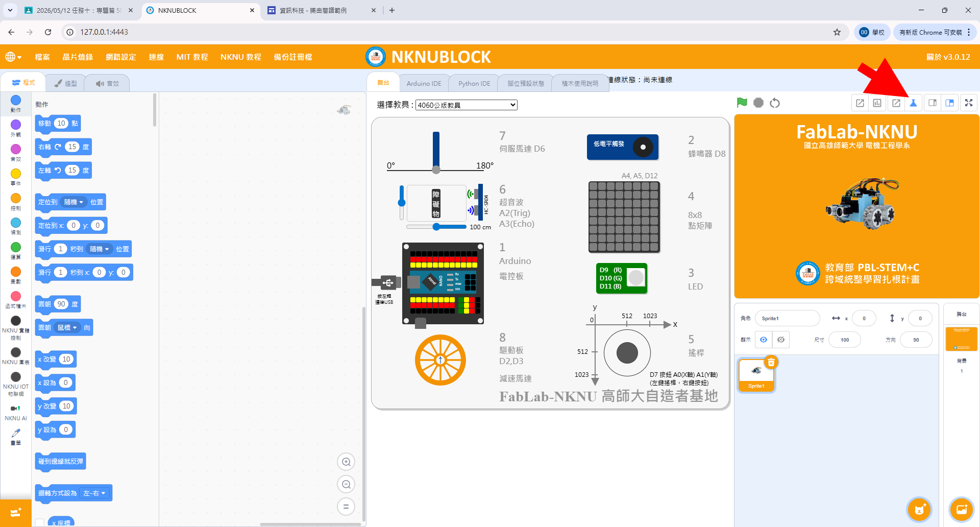Open the 備份註冊檔 menu
The image size is (980, 527).
[x=293, y=57]
